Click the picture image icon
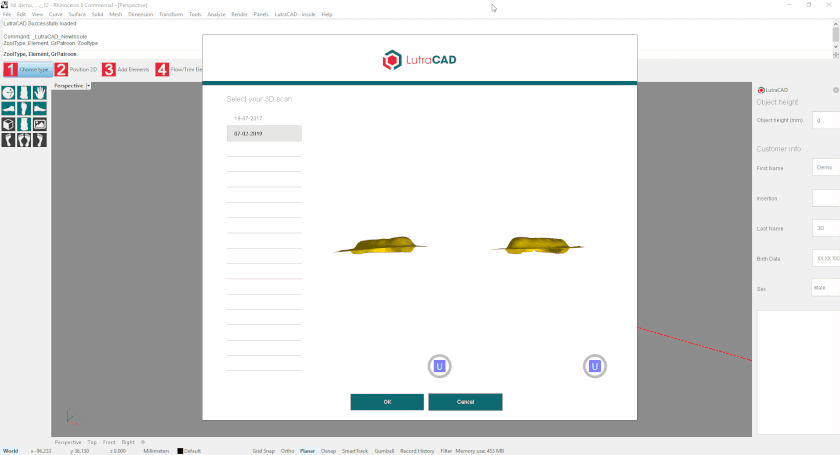This screenshot has width=840, height=455. (40, 124)
